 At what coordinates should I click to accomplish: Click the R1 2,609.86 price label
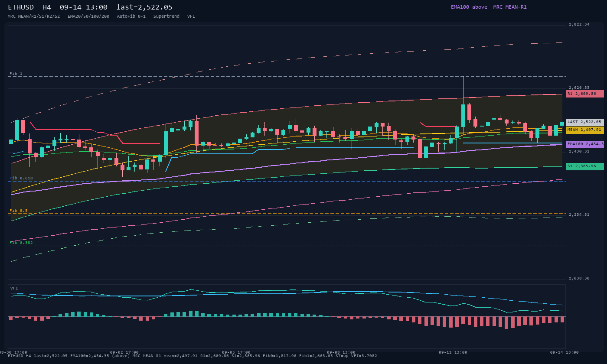pyautogui.click(x=585, y=94)
